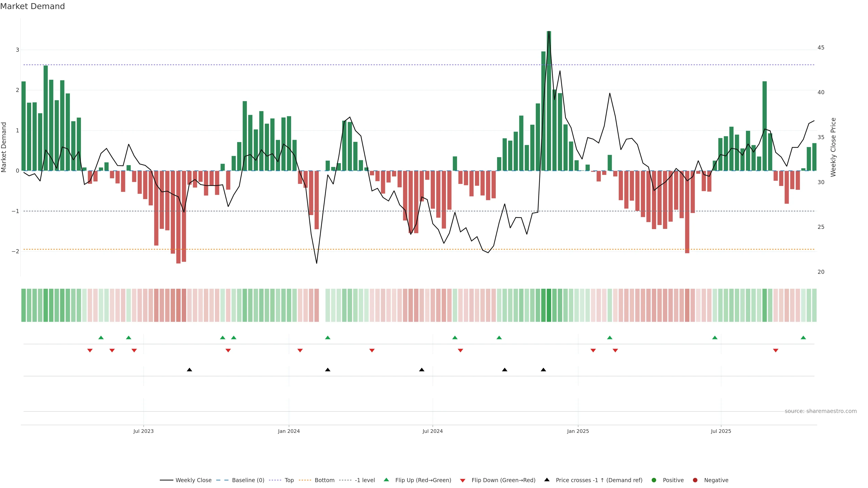
Task: Click the red Negative legend dot
Action: pyautogui.click(x=695, y=480)
